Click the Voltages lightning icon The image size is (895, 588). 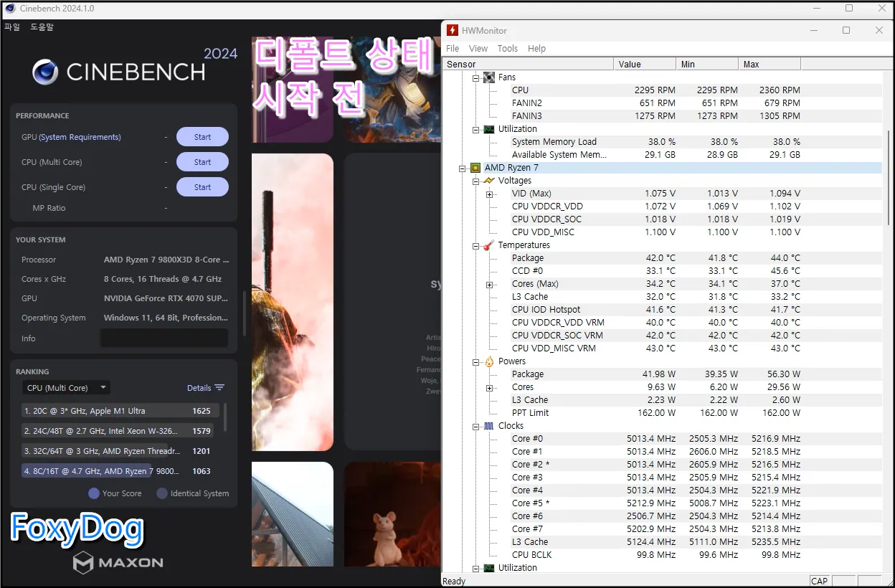(489, 181)
